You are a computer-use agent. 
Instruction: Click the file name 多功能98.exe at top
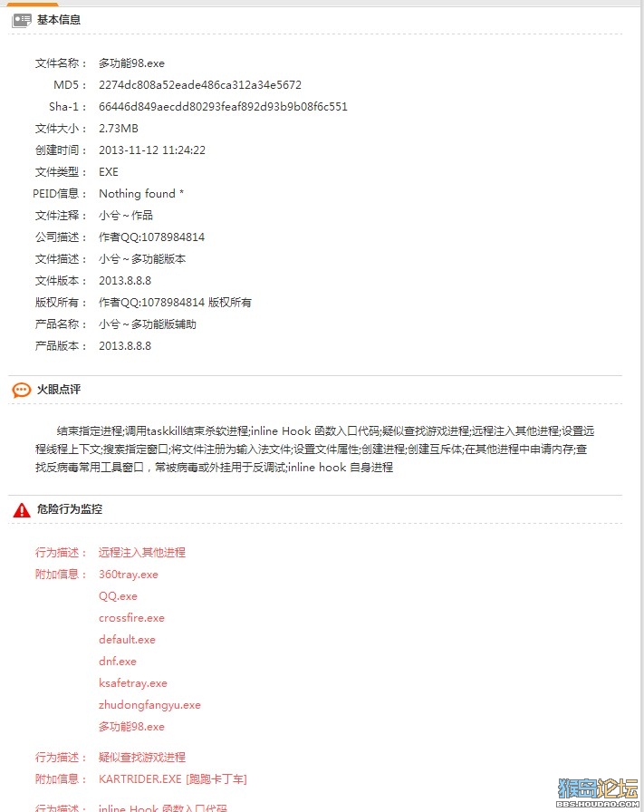(x=131, y=63)
